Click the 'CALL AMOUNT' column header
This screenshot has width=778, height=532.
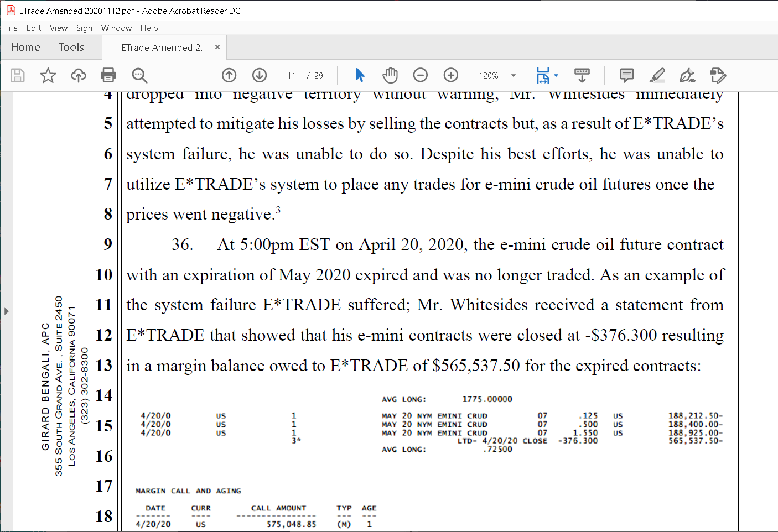(x=278, y=508)
